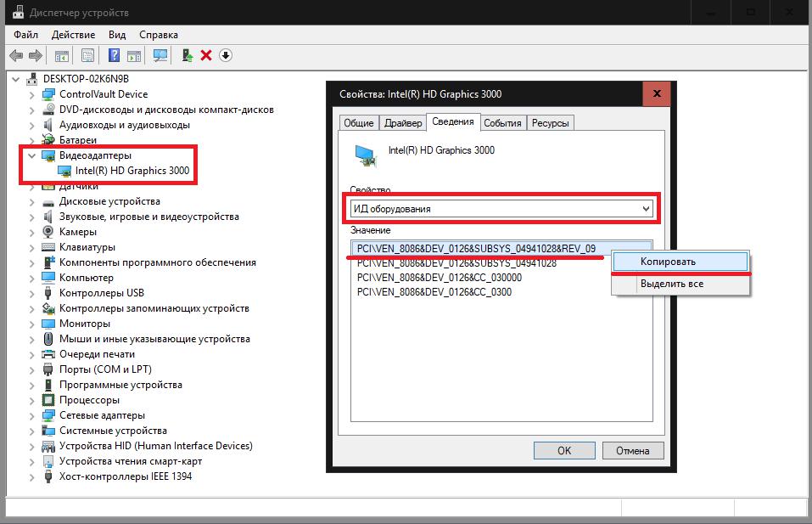Click the folder icon beside Системные устройства

(x=48, y=431)
